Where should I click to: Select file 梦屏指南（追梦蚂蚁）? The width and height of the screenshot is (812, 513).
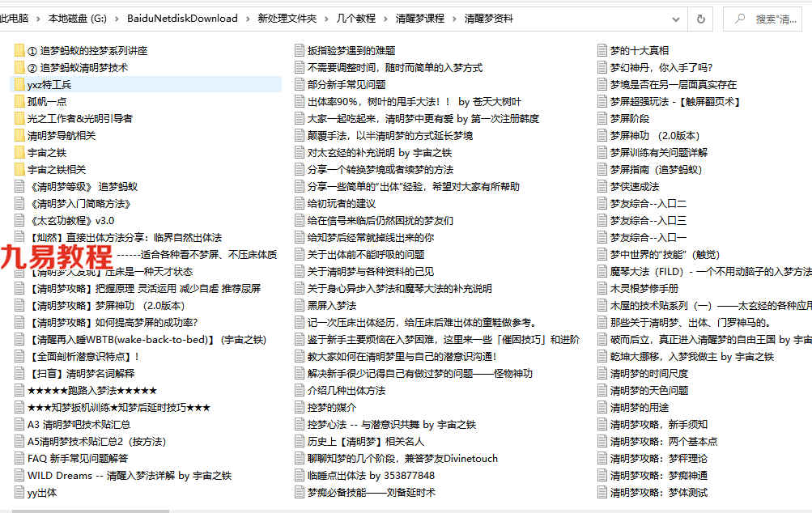coord(656,170)
